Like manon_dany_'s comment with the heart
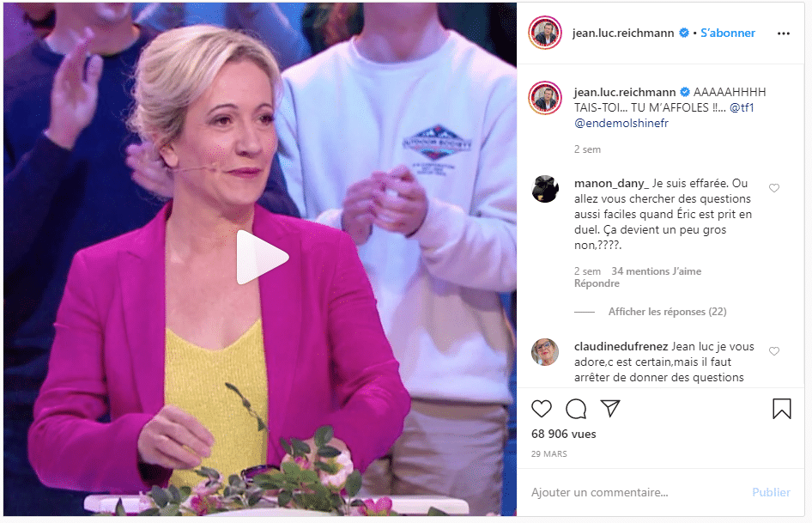 [x=774, y=187]
